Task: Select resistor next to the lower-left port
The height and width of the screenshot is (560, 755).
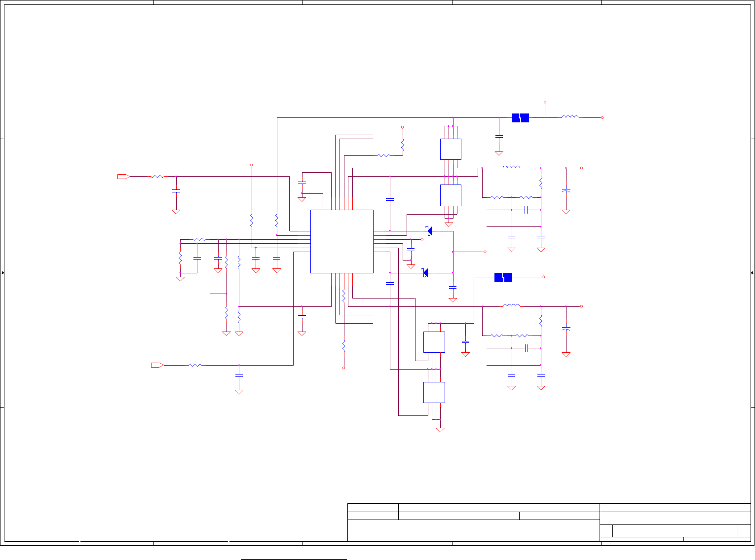Action: [195, 365]
